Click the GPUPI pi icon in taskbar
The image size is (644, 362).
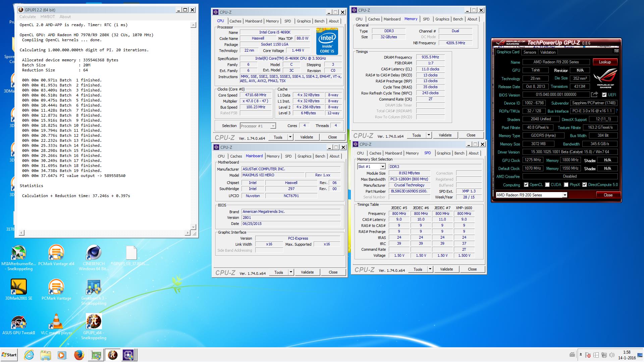click(x=113, y=355)
